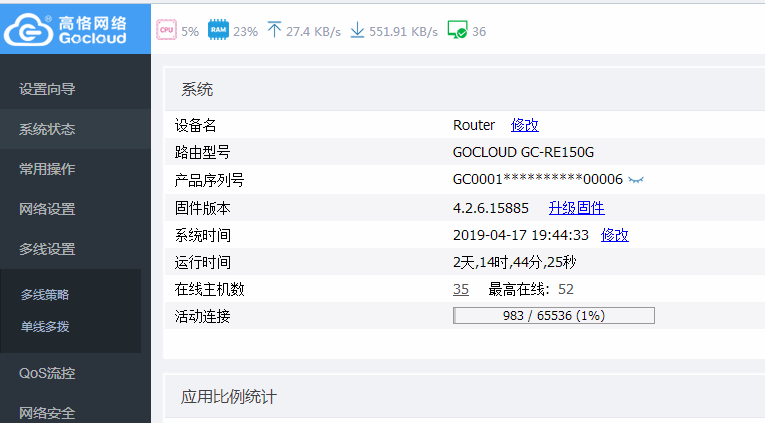Screen dimensions: 765x423
Task: Click the 升级固件 link
Action: (577, 208)
